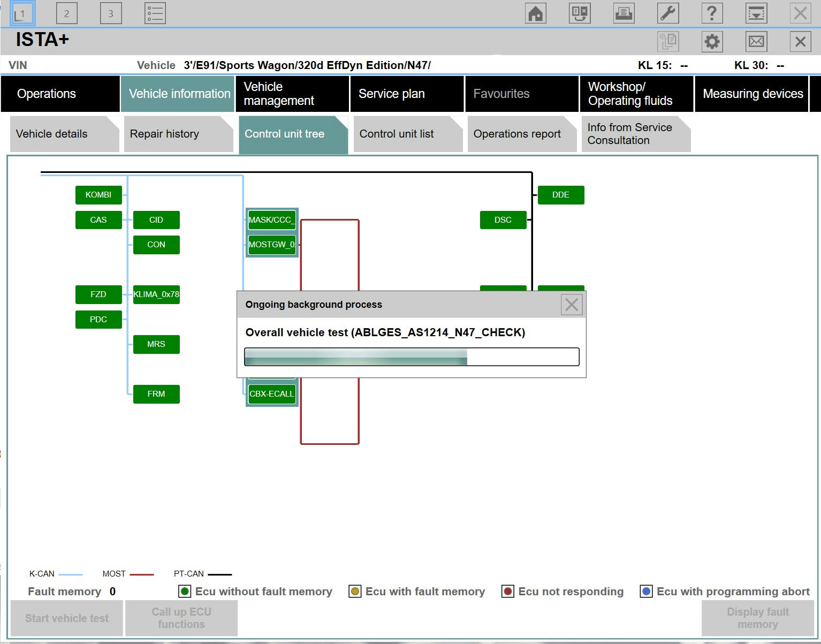Select the MASK/CCC control unit
821x644 pixels.
point(272,220)
